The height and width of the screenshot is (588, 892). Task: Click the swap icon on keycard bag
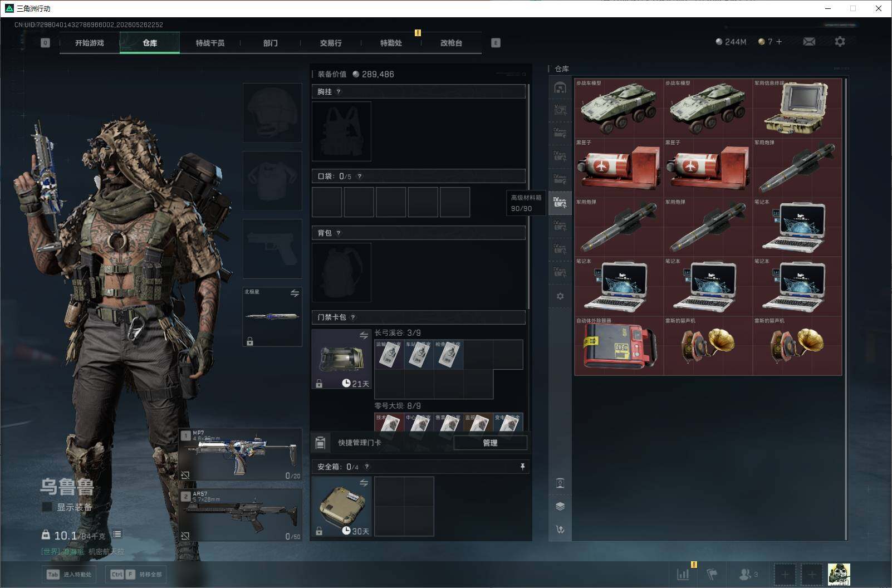click(364, 335)
